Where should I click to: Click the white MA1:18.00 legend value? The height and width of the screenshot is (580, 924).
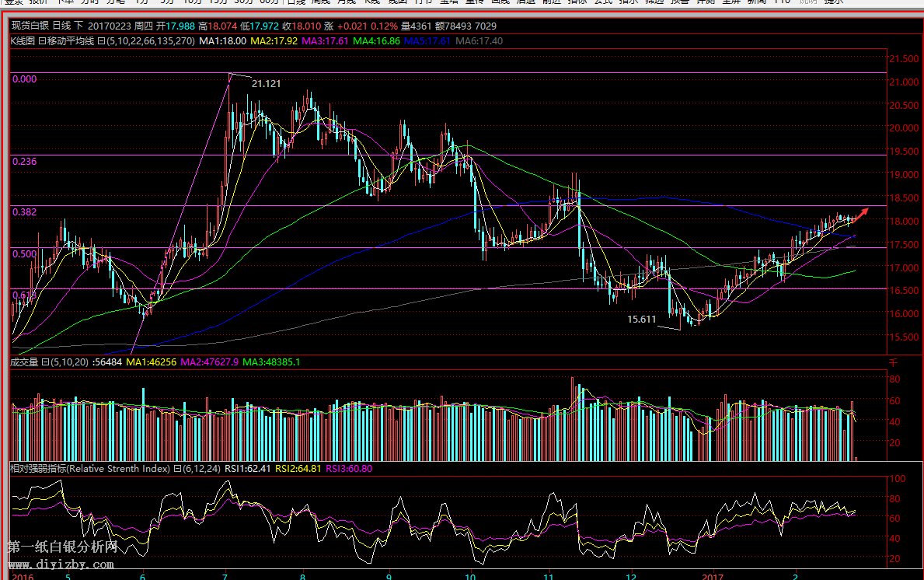[x=222, y=40]
